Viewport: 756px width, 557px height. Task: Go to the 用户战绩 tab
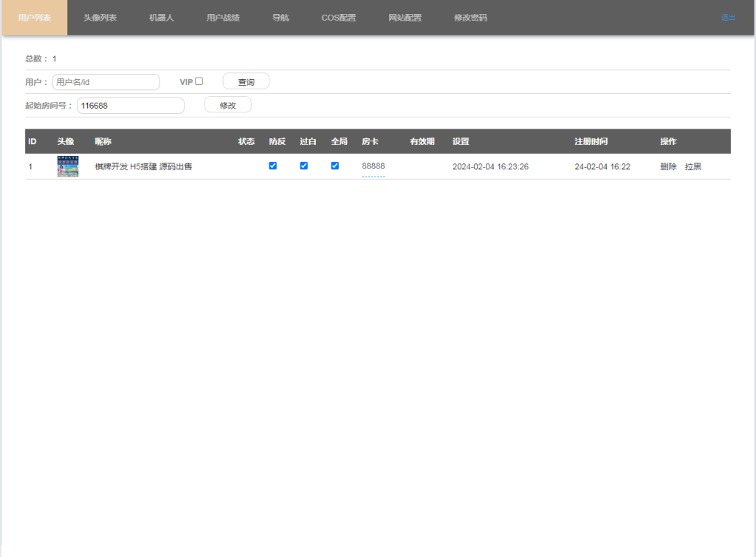coord(223,18)
